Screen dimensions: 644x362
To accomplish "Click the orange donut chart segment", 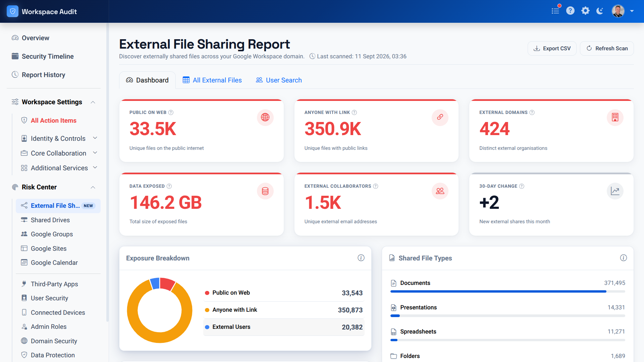I will (160, 337).
